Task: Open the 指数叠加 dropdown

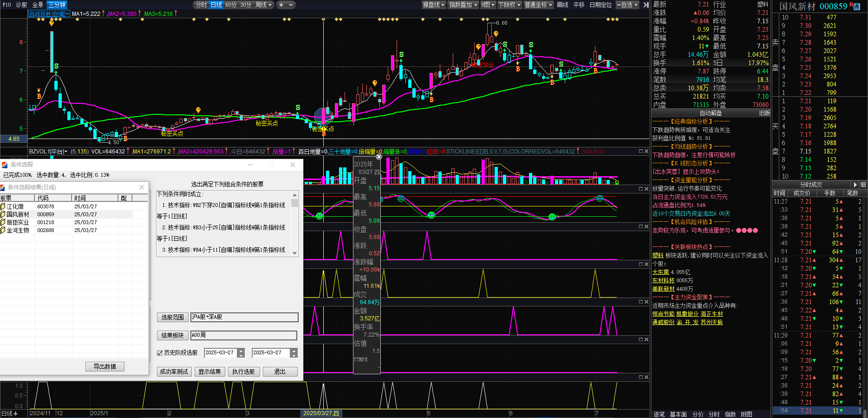Action: (x=463, y=5)
